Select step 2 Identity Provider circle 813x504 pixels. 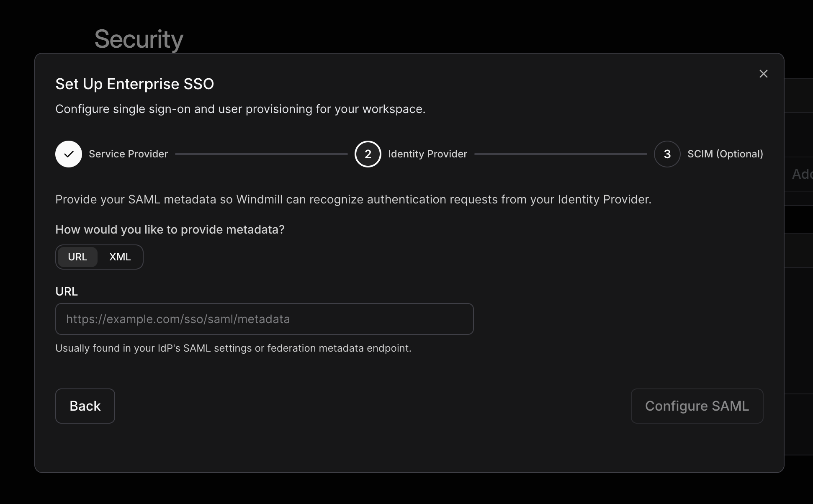[x=367, y=154]
